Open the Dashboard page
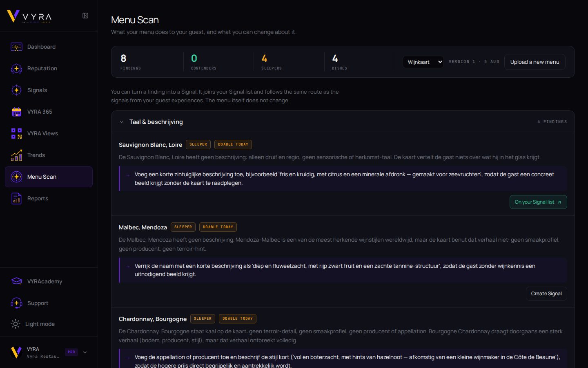Image resolution: width=588 pixels, height=368 pixels. click(49, 47)
